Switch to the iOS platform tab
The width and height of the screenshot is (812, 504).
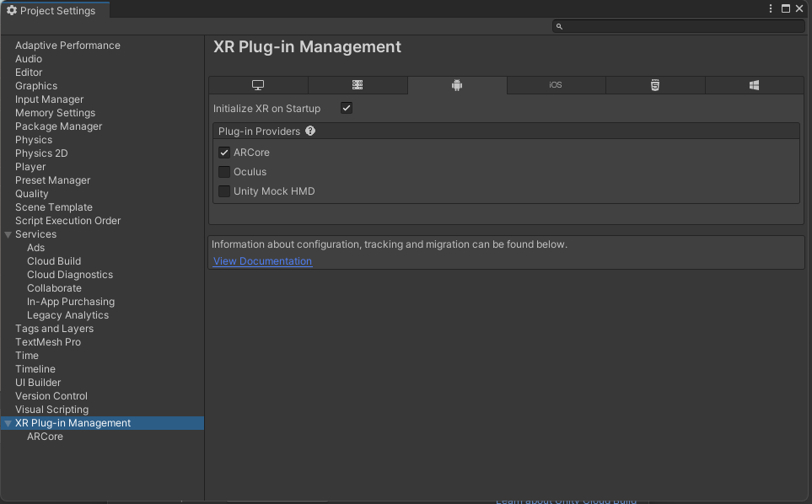coord(556,85)
